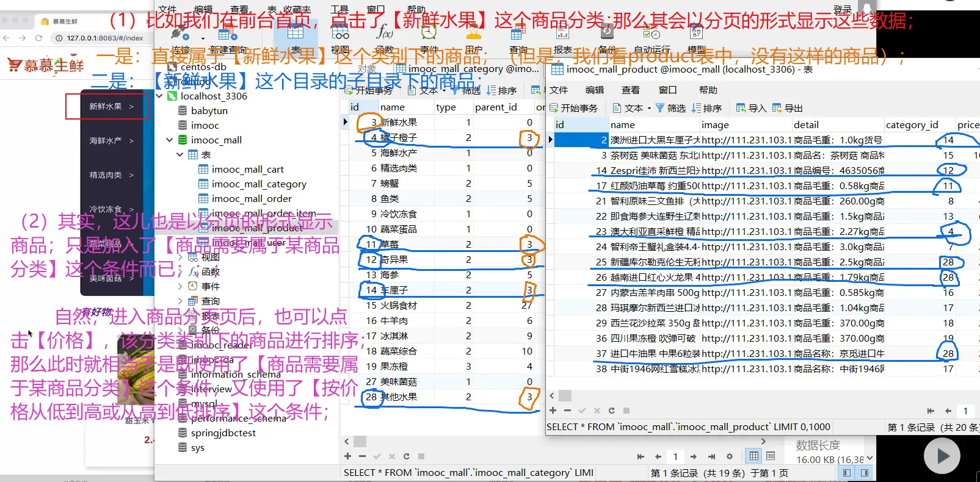Open pagination settings gear in category window
This screenshot has height=482, width=980.
(x=729, y=456)
